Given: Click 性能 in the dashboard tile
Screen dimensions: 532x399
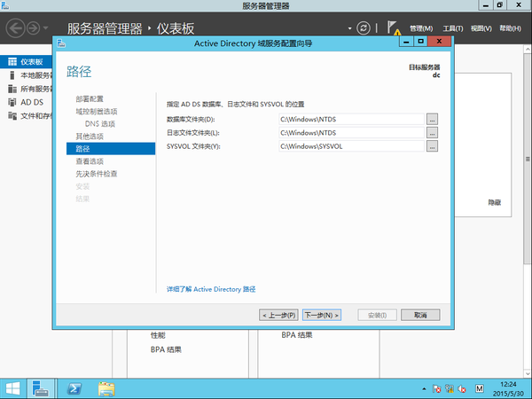Looking at the screenshot, I should [158, 335].
